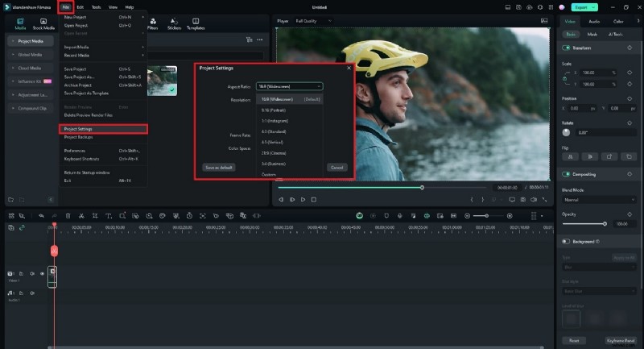Click the Reset button in properties panel

(574, 340)
